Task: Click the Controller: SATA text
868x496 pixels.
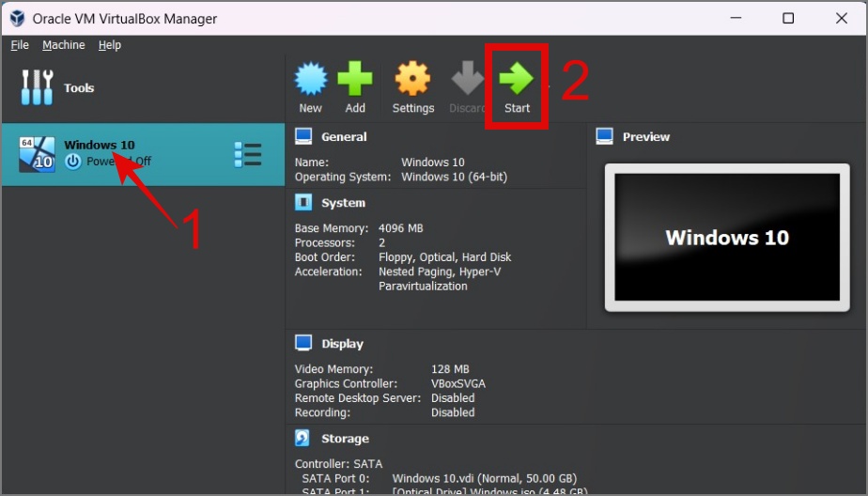Action: tap(338, 464)
